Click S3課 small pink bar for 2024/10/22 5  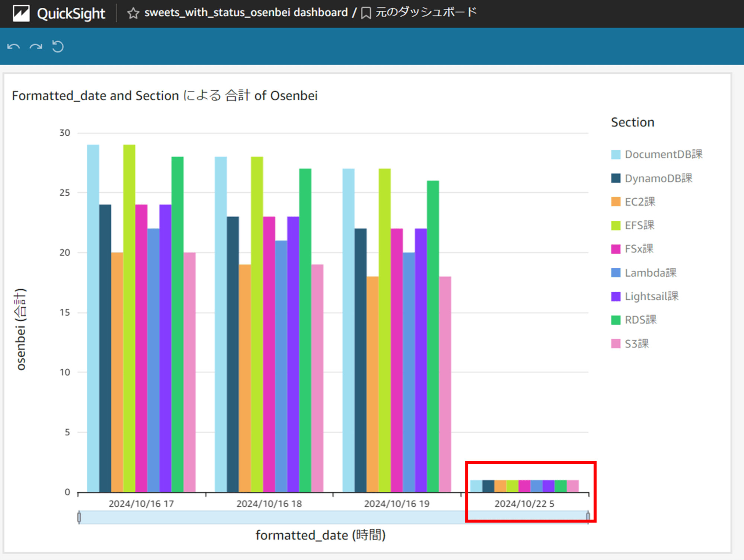573,486
